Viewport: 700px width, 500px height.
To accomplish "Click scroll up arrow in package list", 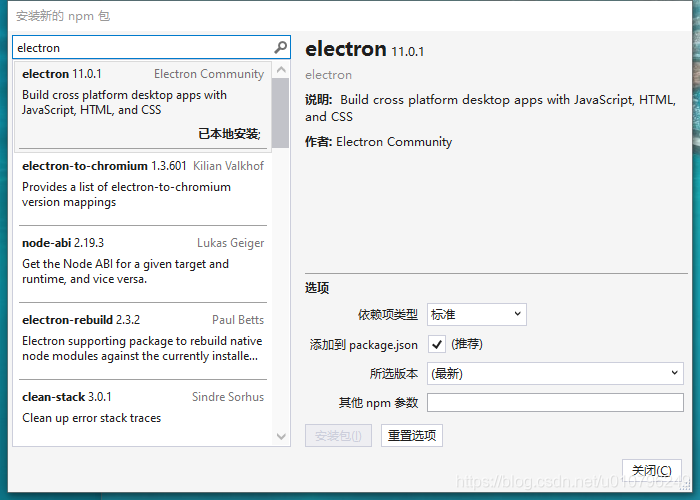I will coord(281,70).
